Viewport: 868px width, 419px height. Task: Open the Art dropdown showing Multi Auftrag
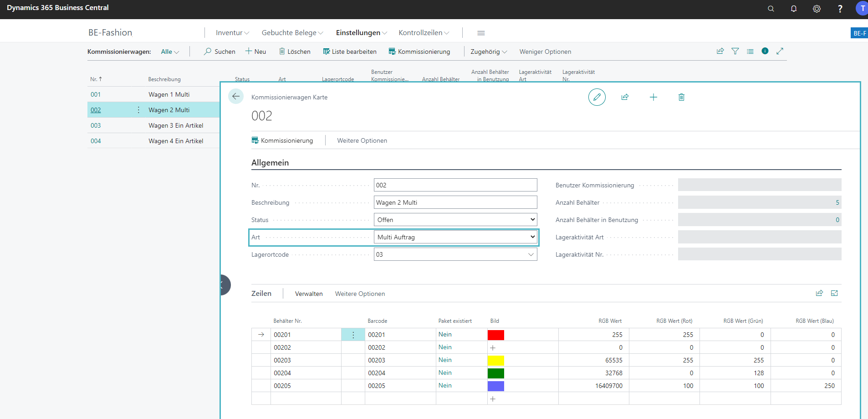pyautogui.click(x=455, y=237)
